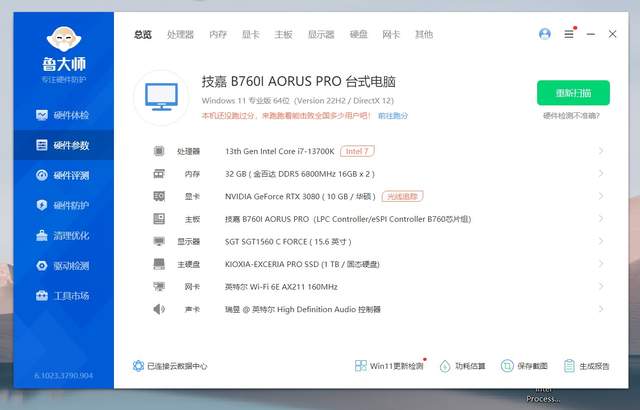Click SGT SGT1560 C FORCE display text
The width and height of the screenshot is (640, 410).
point(288,242)
